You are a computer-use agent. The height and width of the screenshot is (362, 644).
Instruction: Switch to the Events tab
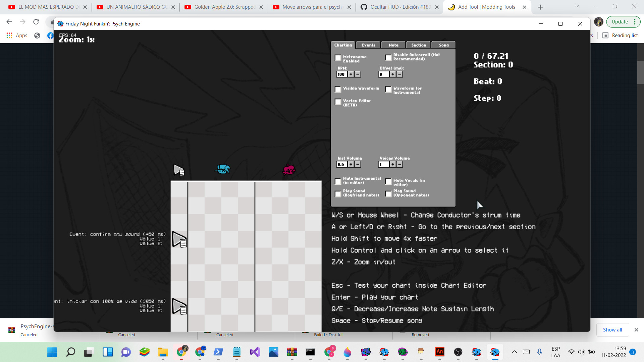click(368, 45)
